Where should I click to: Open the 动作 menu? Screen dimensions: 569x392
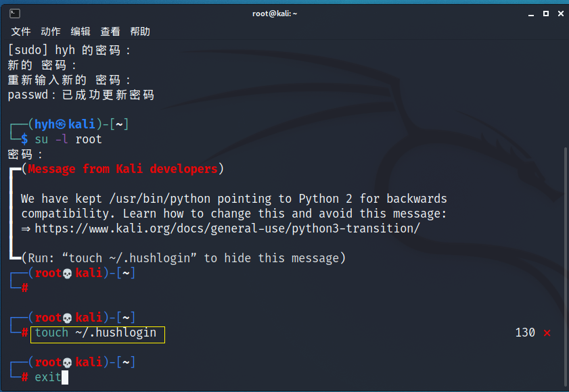[51, 32]
